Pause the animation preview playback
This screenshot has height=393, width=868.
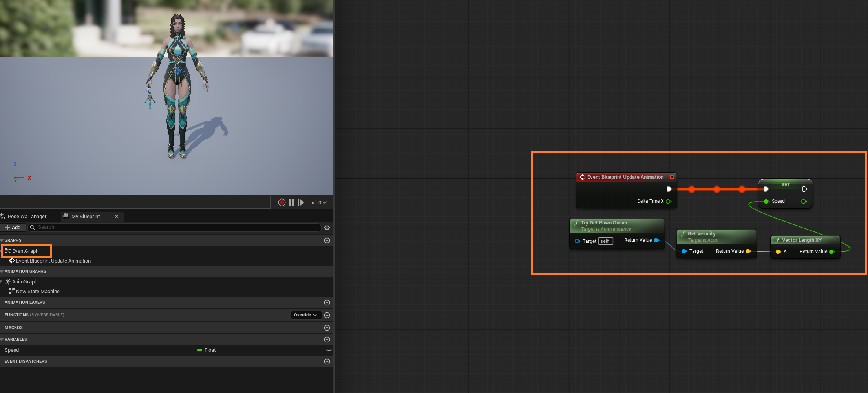point(291,202)
